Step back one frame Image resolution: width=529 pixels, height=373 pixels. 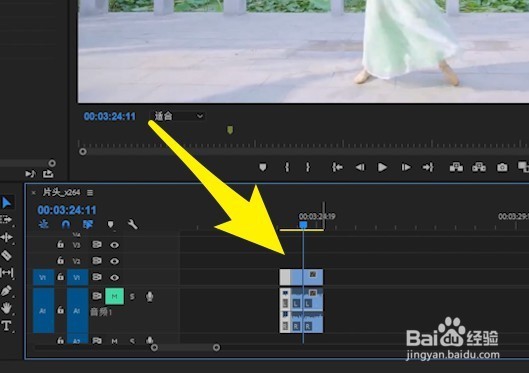click(360, 167)
